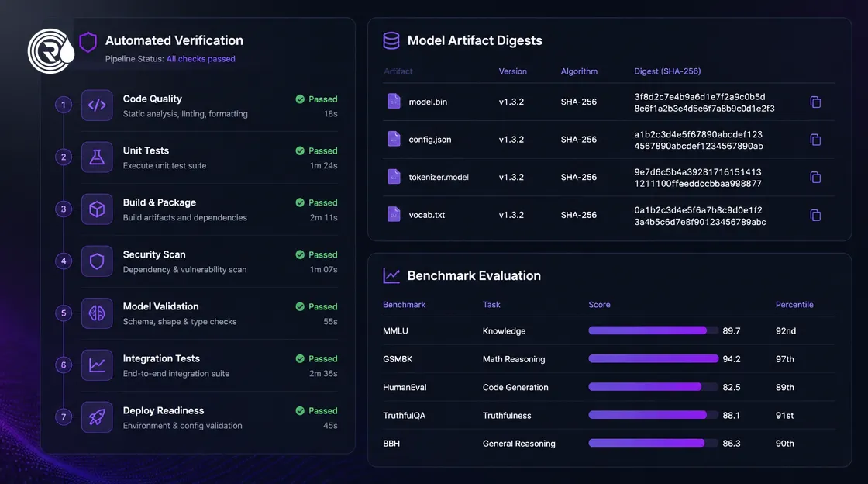
Task: Copy the config.json digest
Action: 815,140
